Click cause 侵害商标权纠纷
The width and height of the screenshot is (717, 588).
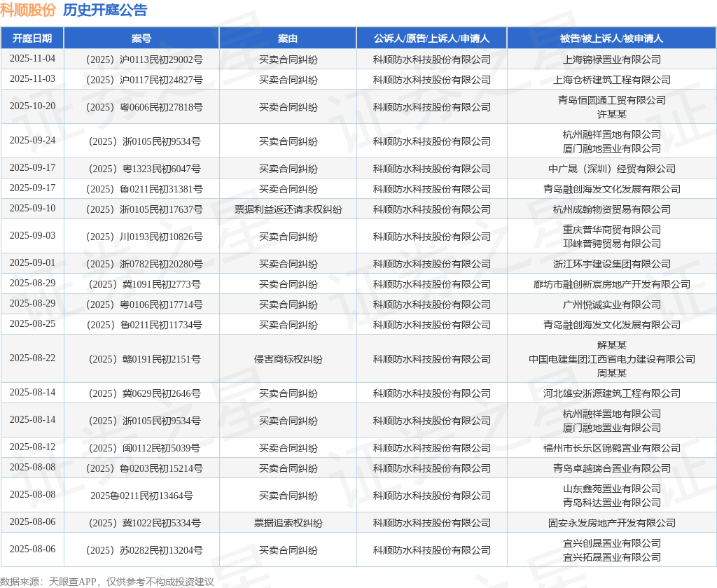[288, 359]
